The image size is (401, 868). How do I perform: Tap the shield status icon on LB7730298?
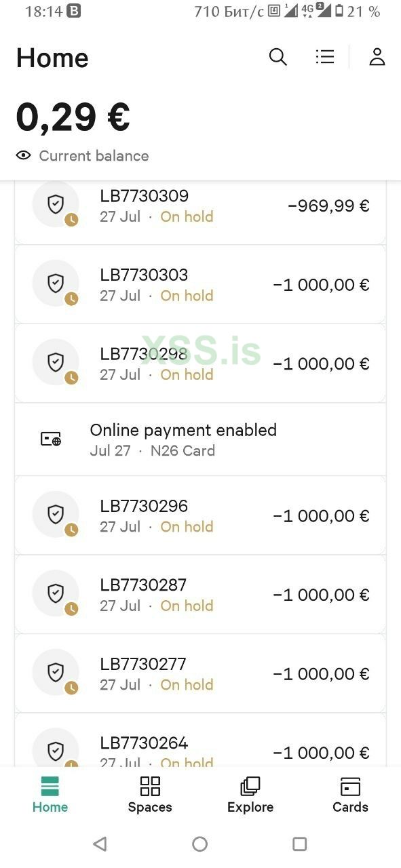56,362
